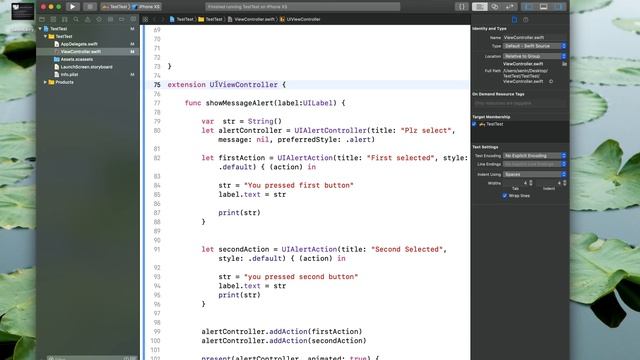
Task: Stop the running app with Stop button
Action: pyautogui.click(x=89, y=7)
